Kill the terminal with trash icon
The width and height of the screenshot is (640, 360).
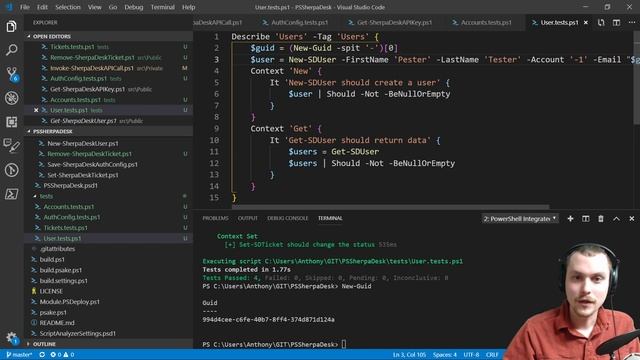(601, 219)
